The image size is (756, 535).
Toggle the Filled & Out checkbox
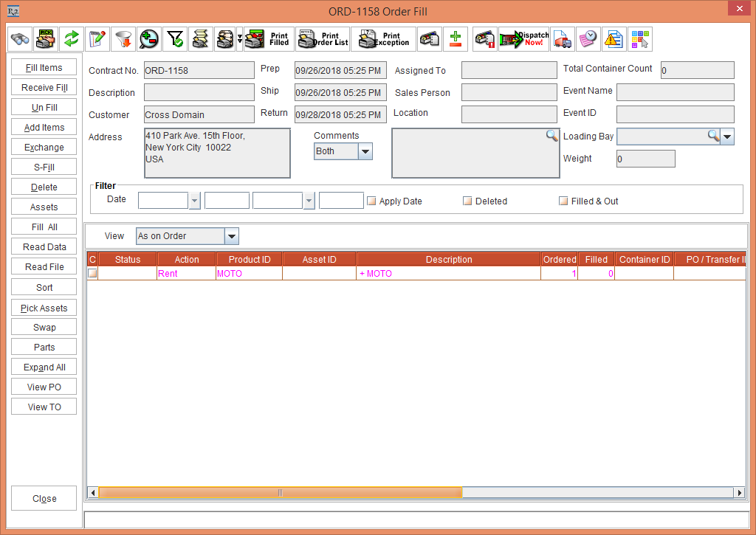click(x=563, y=201)
